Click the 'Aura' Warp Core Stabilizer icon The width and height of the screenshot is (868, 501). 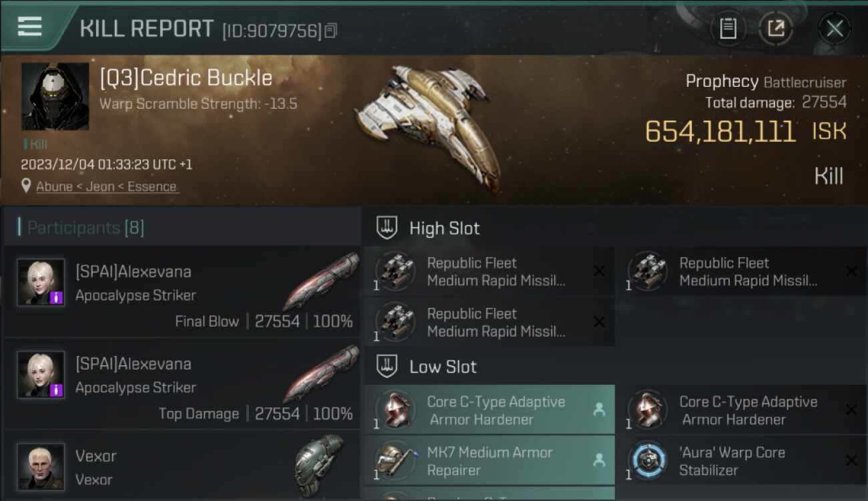pos(647,461)
